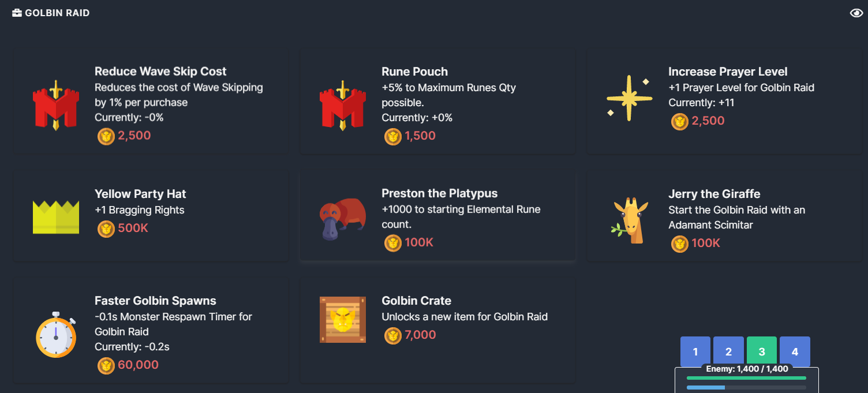This screenshot has width=868, height=393.
Task: Click the blue minibar button 4
Action: coord(795,351)
